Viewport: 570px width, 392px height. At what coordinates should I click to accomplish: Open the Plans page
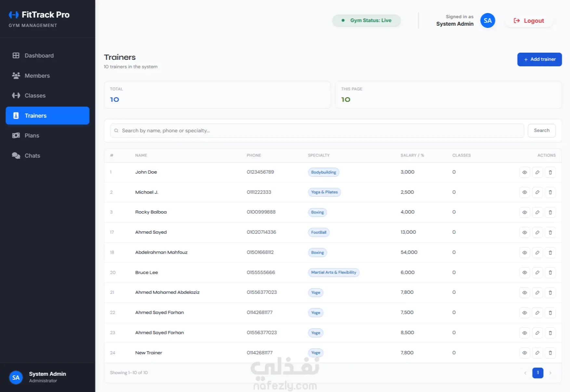tap(47, 136)
